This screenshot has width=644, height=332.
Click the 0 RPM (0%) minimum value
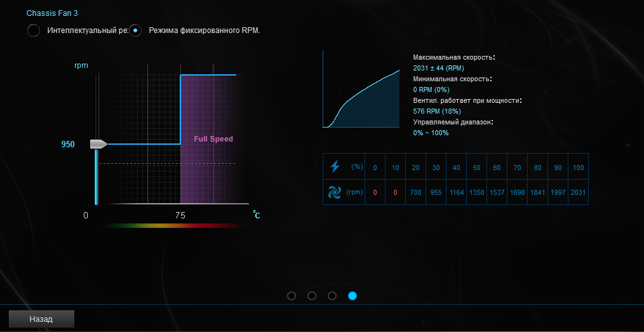(431, 90)
